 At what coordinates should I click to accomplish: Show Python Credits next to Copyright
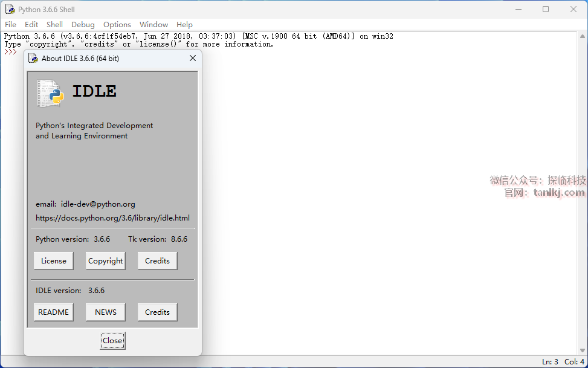coord(157,260)
